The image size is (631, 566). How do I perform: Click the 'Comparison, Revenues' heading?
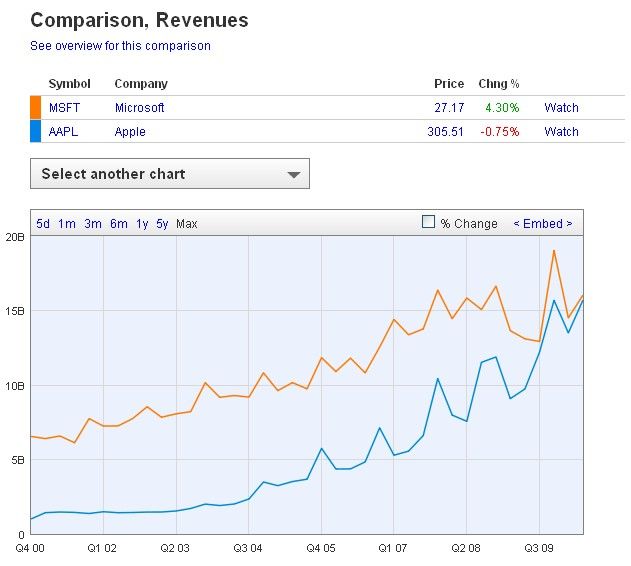click(139, 20)
